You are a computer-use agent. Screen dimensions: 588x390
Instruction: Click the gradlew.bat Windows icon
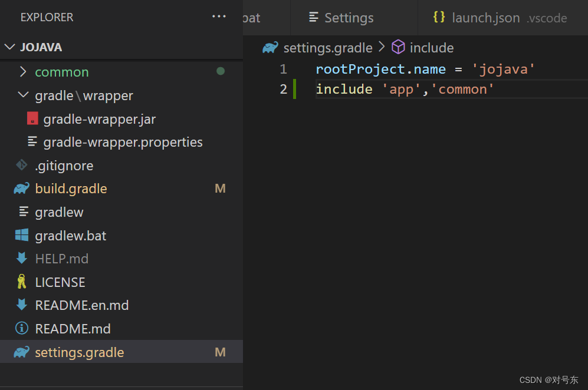coord(22,236)
